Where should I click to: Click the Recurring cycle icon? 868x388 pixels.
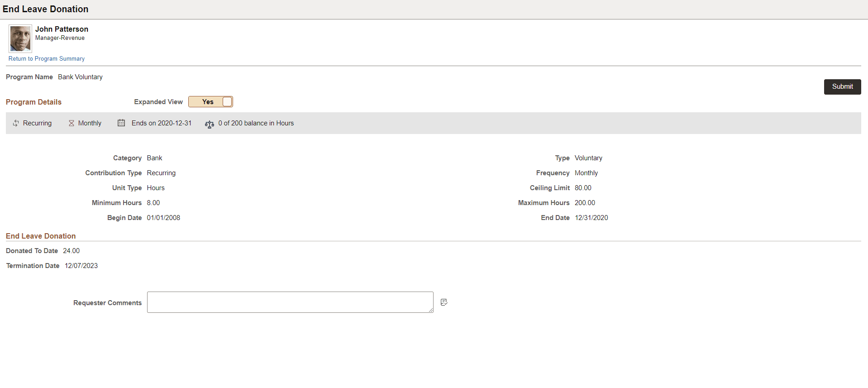point(16,123)
